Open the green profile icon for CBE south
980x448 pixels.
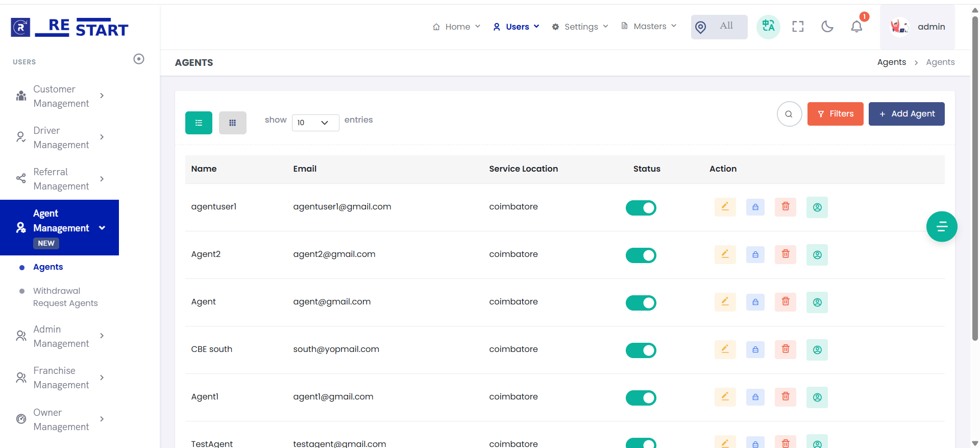click(x=817, y=349)
